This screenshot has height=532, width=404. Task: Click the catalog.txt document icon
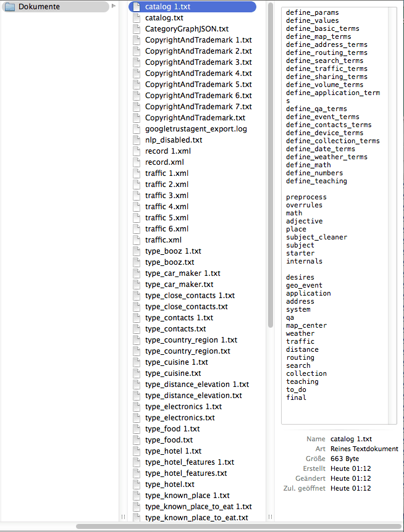(137, 18)
